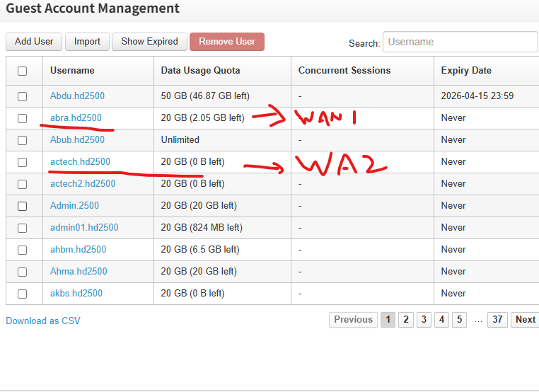Open the Import users button
The height and width of the screenshot is (392, 539).
pos(88,42)
